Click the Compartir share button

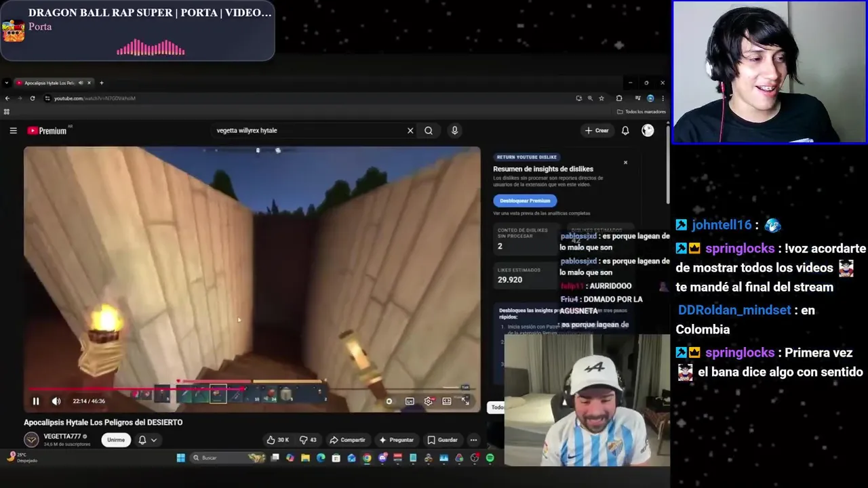[347, 440]
